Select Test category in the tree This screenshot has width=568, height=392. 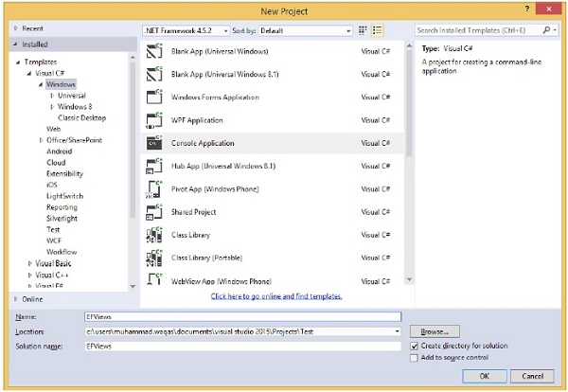(53, 230)
